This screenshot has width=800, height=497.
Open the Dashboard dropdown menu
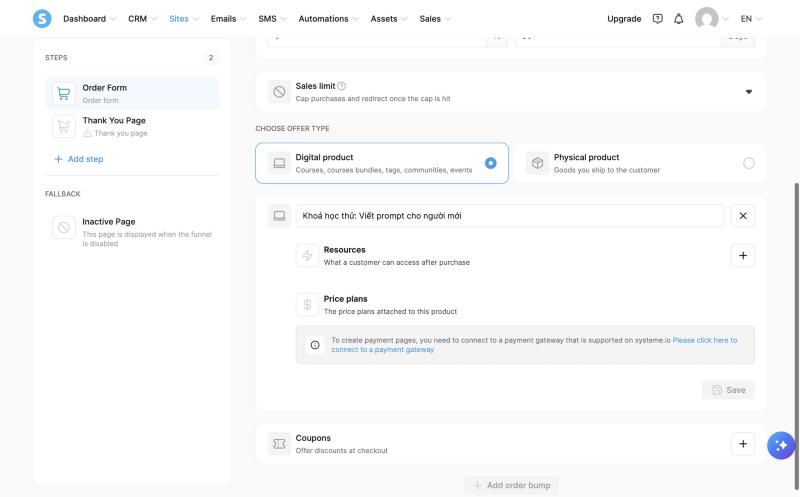point(89,19)
